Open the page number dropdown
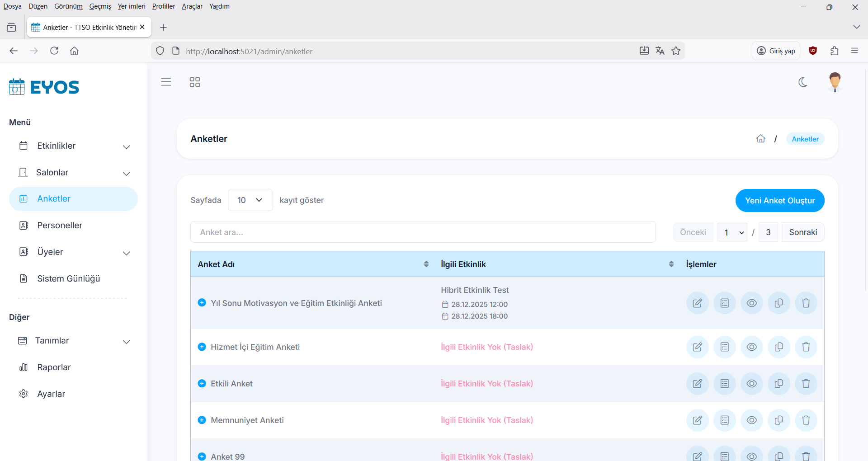 [x=732, y=232]
